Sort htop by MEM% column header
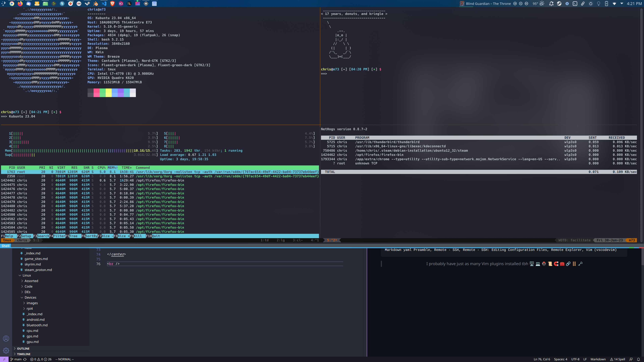 [113, 168]
